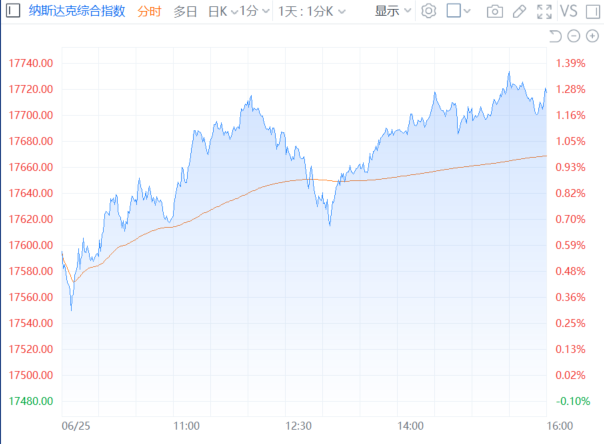The width and height of the screenshot is (604, 444).
Task: Zoom out the chart with minus icon
Action: point(574,36)
